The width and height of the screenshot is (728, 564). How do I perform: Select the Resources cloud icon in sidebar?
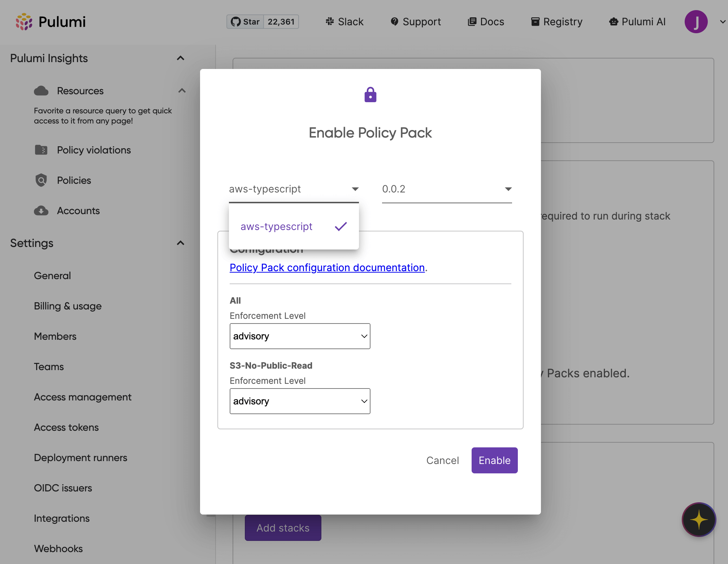click(41, 91)
